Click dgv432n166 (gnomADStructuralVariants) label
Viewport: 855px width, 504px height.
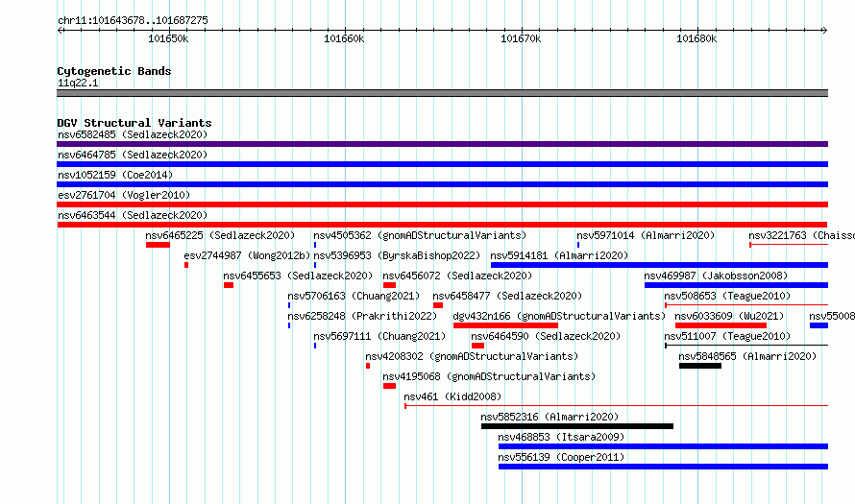point(559,316)
